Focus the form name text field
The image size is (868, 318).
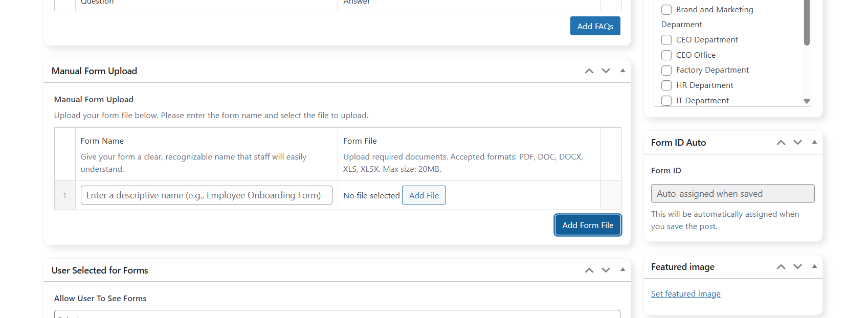(206, 195)
